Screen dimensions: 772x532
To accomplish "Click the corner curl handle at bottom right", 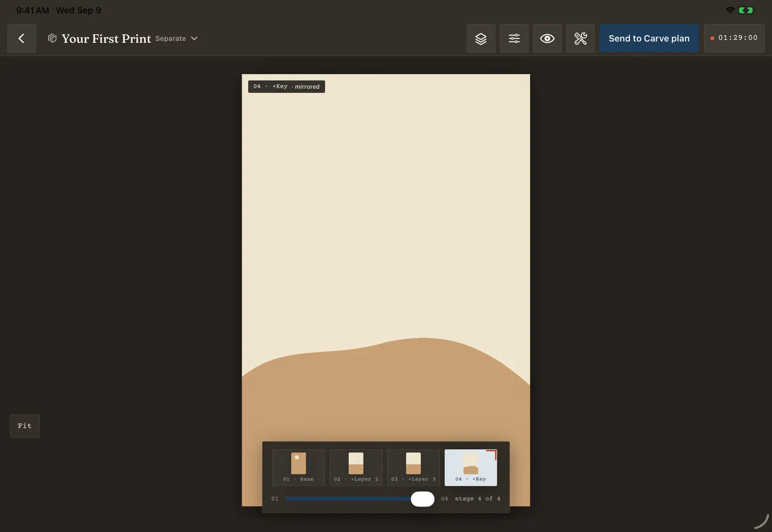I will tap(761, 521).
